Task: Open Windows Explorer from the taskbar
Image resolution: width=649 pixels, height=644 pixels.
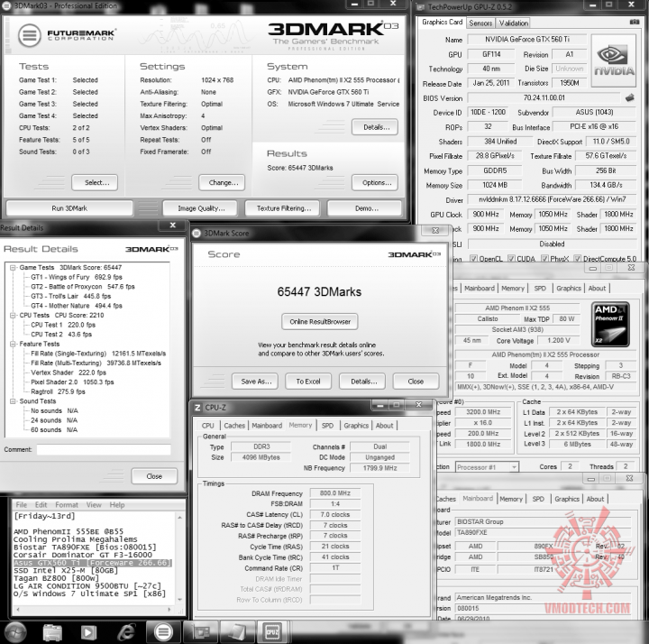Action: click(52, 632)
